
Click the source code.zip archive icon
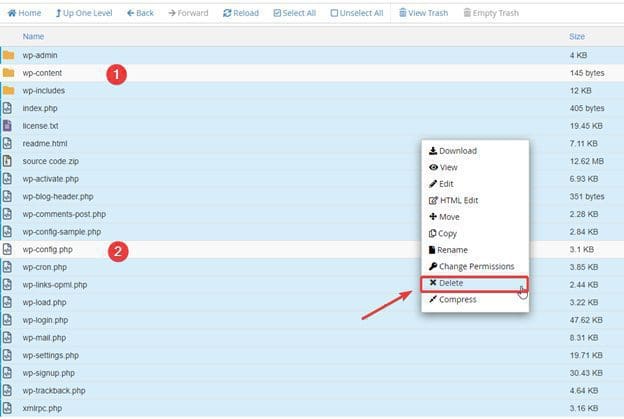(8, 161)
